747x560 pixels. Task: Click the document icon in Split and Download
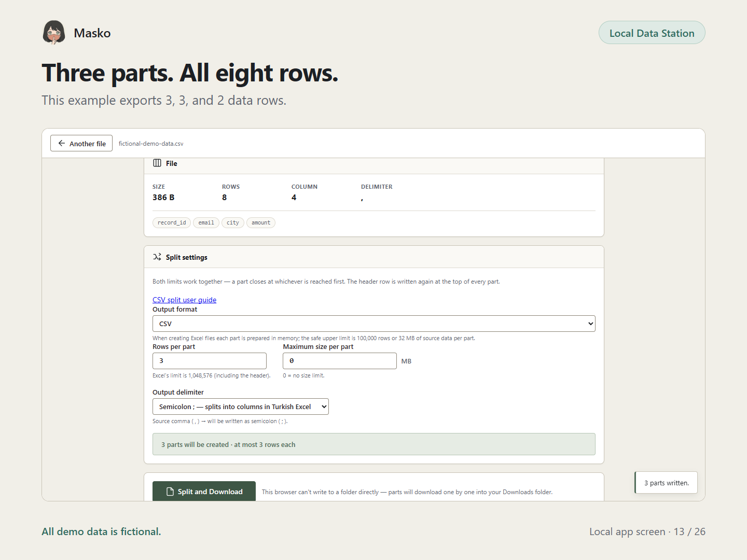click(170, 492)
